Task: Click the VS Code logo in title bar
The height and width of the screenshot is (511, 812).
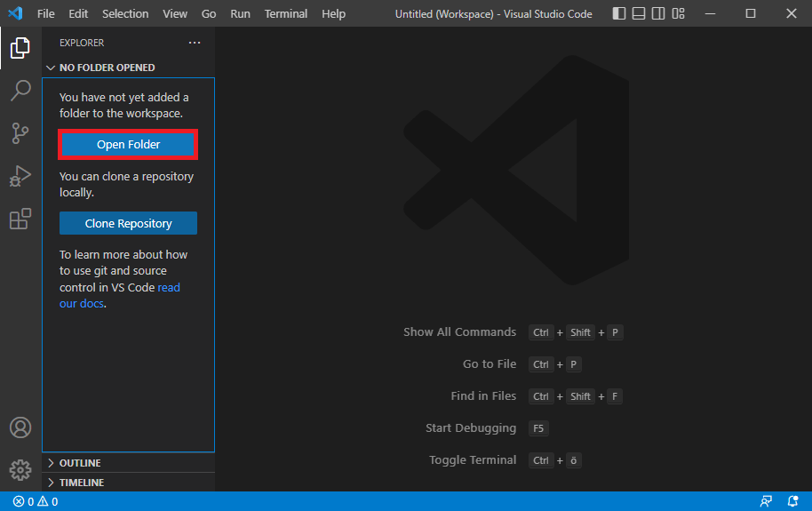Action: click(15, 13)
